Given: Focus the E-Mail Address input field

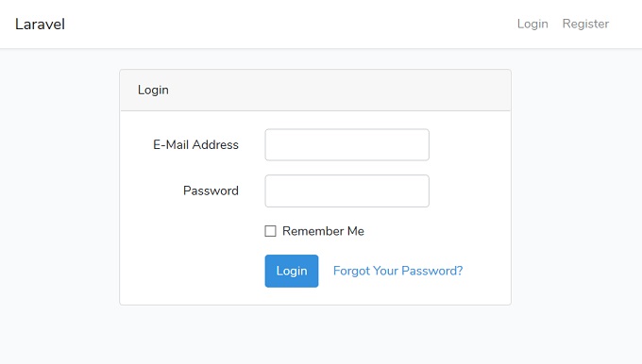Looking at the screenshot, I should (346, 145).
